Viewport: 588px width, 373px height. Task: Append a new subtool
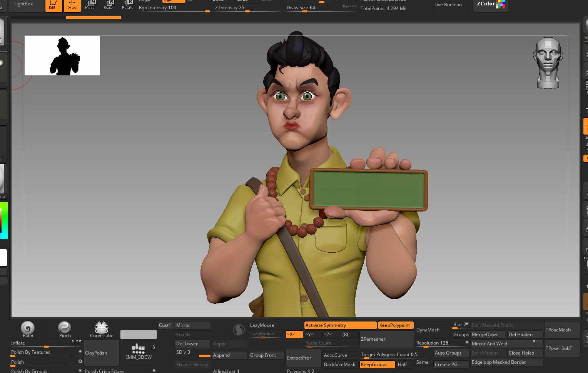(229, 355)
